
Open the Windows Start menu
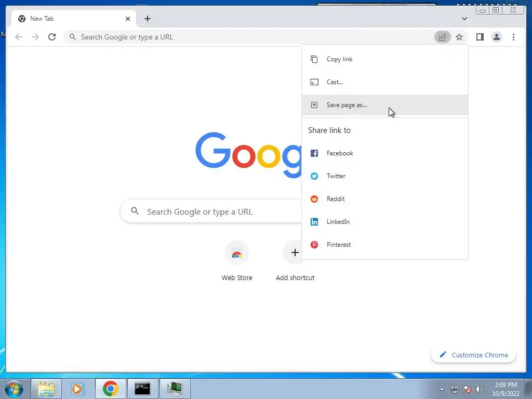[14, 389]
